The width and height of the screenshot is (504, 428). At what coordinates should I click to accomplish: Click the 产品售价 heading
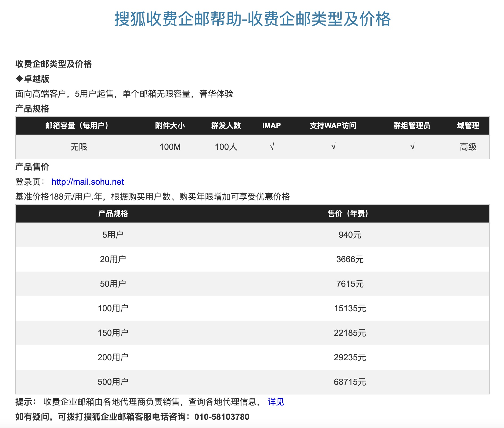click(32, 167)
